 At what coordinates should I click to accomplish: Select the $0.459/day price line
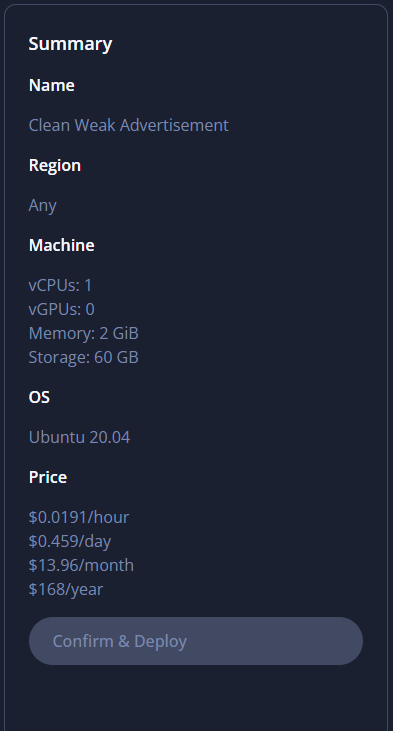70,541
